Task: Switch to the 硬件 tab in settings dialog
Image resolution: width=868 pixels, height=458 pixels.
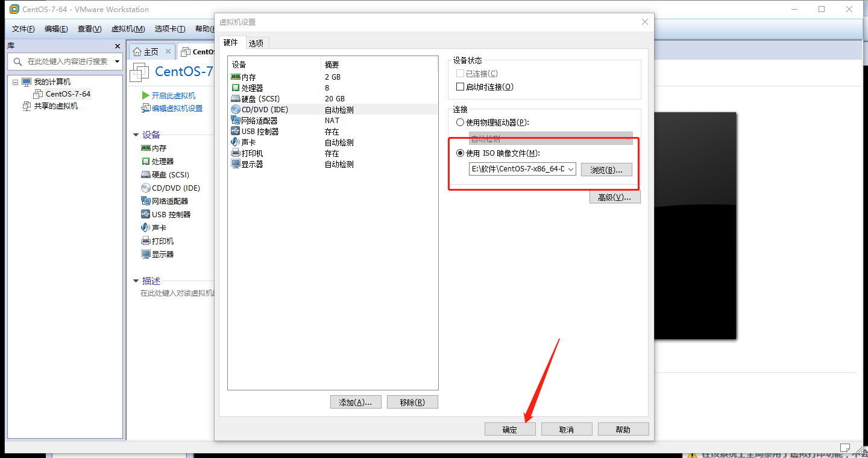Action: 231,42
